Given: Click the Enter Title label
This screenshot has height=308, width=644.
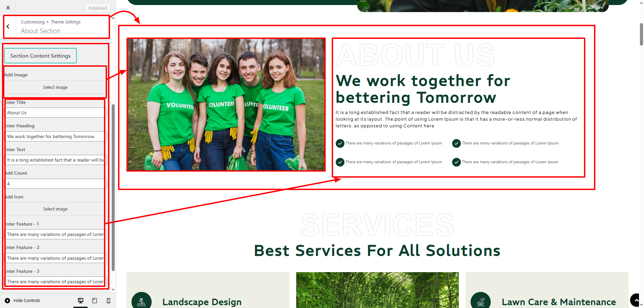Looking at the screenshot, I should pyautogui.click(x=15, y=102).
